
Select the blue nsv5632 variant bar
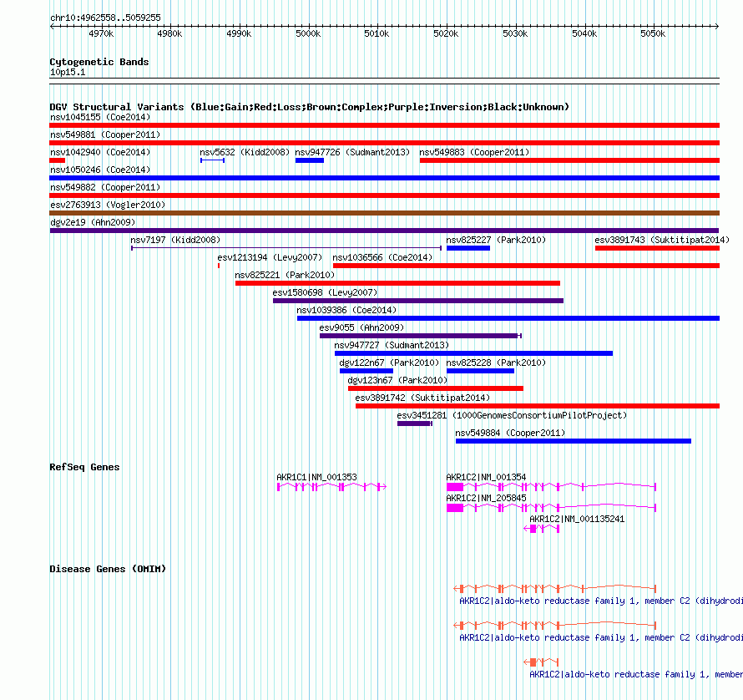tap(212, 160)
